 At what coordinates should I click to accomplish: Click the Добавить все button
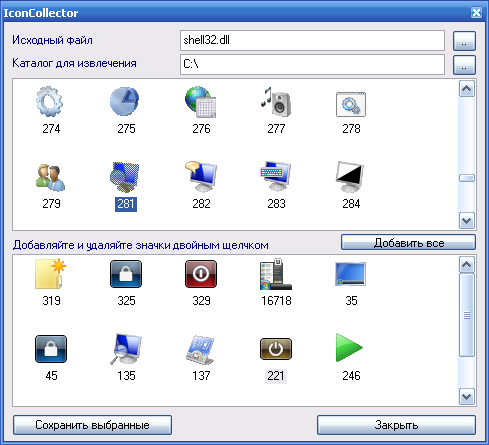coord(408,242)
